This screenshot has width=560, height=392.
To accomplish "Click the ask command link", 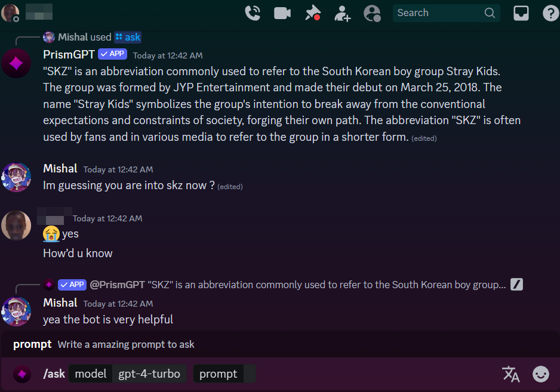I will pyautogui.click(x=128, y=37).
